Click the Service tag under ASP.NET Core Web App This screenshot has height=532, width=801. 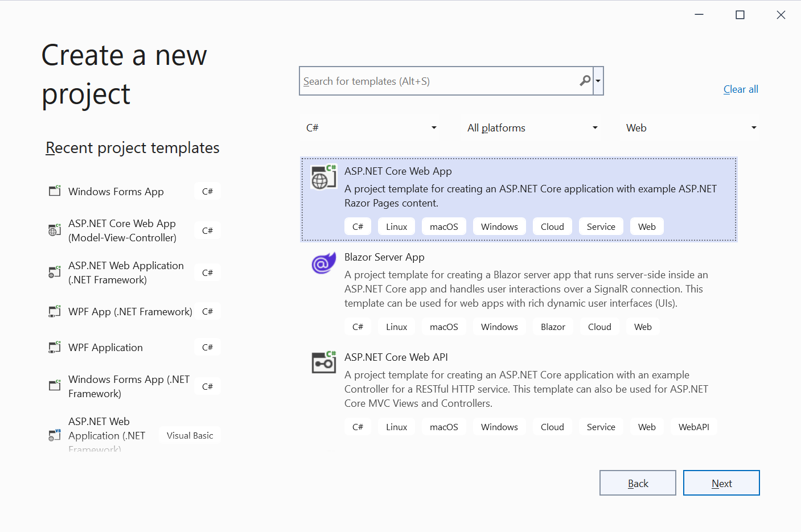(x=601, y=226)
